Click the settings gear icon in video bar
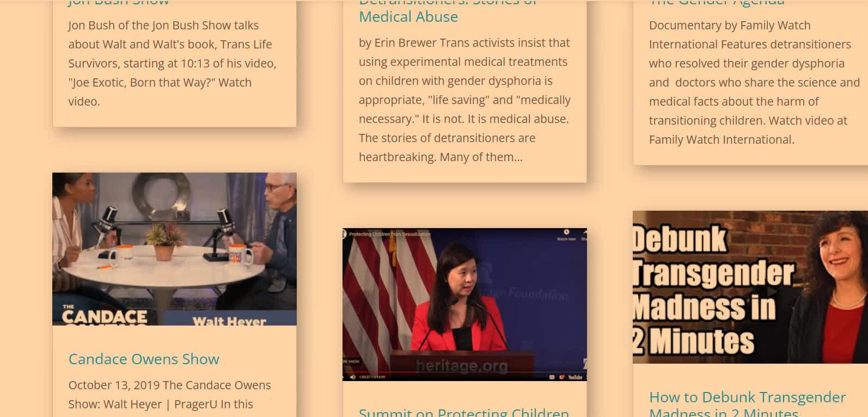This screenshot has height=417, width=868. [x=562, y=377]
